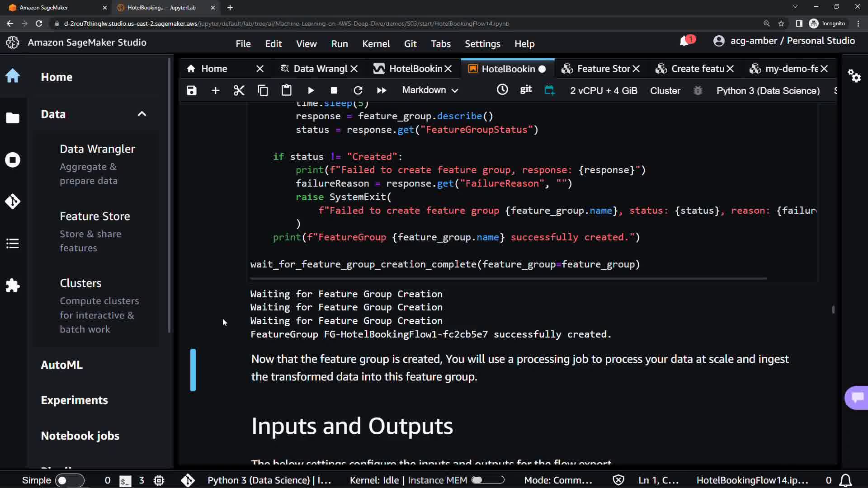Cut the selected cell with scissors icon

(x=239, y=90)
